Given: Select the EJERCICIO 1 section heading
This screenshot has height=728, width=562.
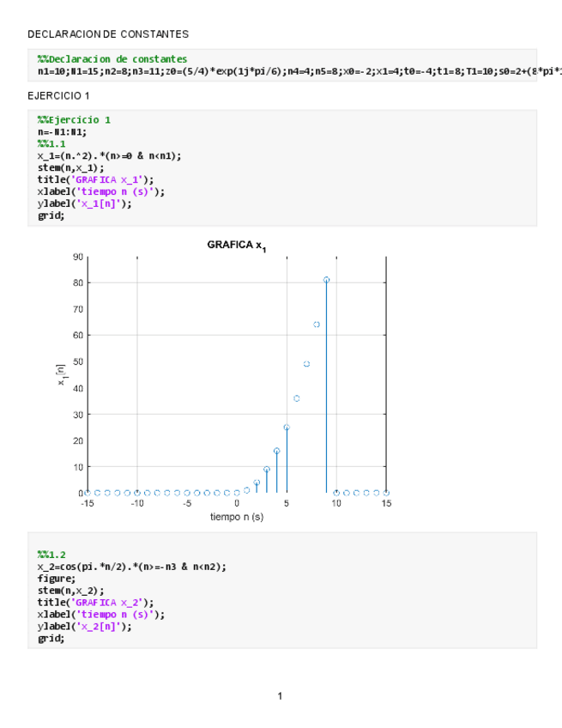Looking at the screenshot, I should coord(58,95).
